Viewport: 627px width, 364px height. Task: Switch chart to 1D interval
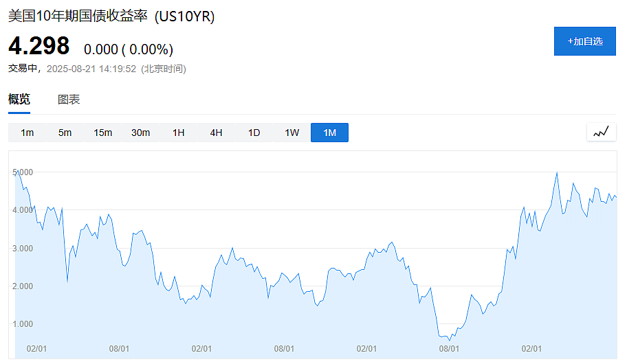click(254, 133)
